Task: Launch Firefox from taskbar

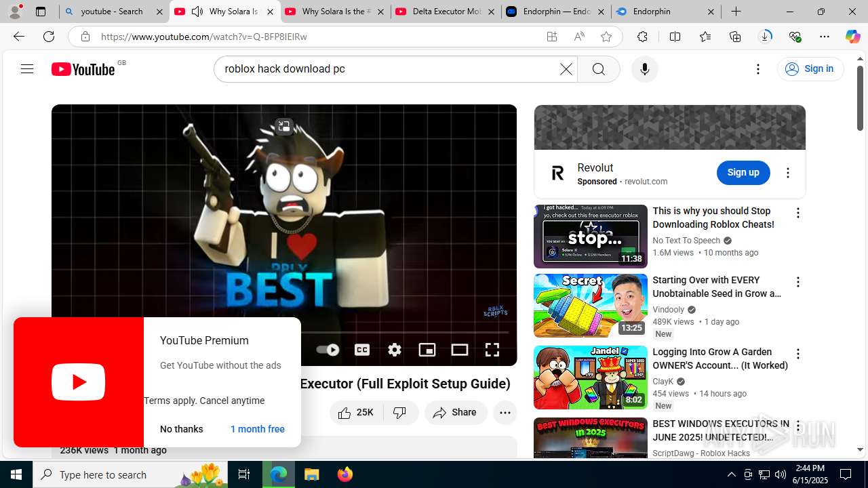Action: coord(345,474)
